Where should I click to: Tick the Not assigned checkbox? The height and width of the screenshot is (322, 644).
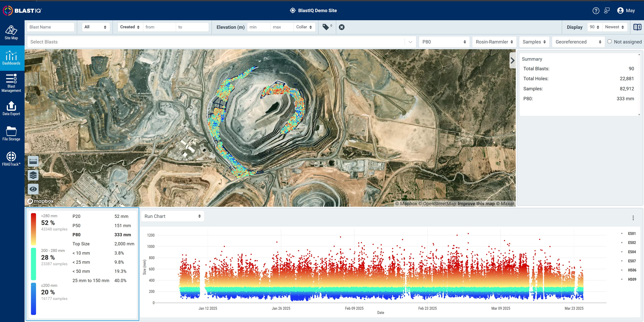click(609, 41)
